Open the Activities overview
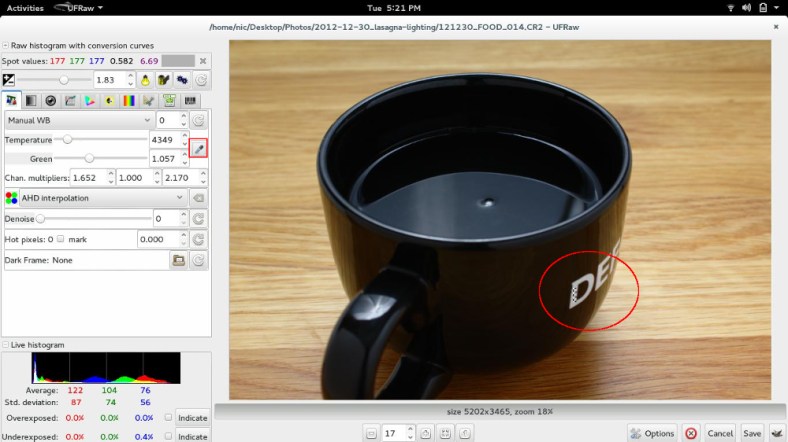This screenshot has height=442, width=788. 26,7
